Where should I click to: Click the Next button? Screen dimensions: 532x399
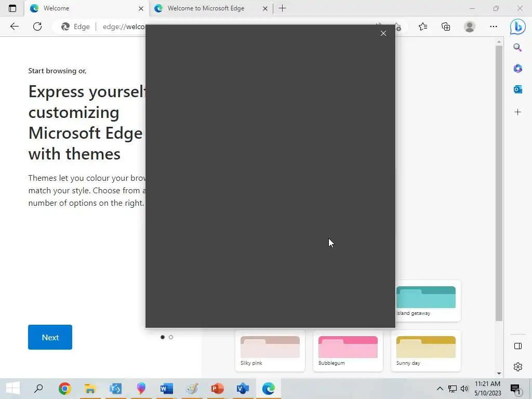(x=50, y=337)
